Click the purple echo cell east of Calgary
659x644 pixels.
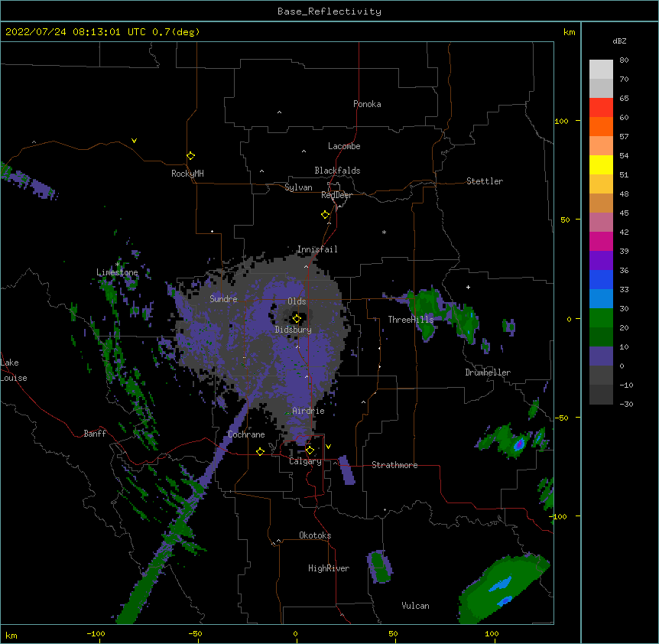click(347, 470)
